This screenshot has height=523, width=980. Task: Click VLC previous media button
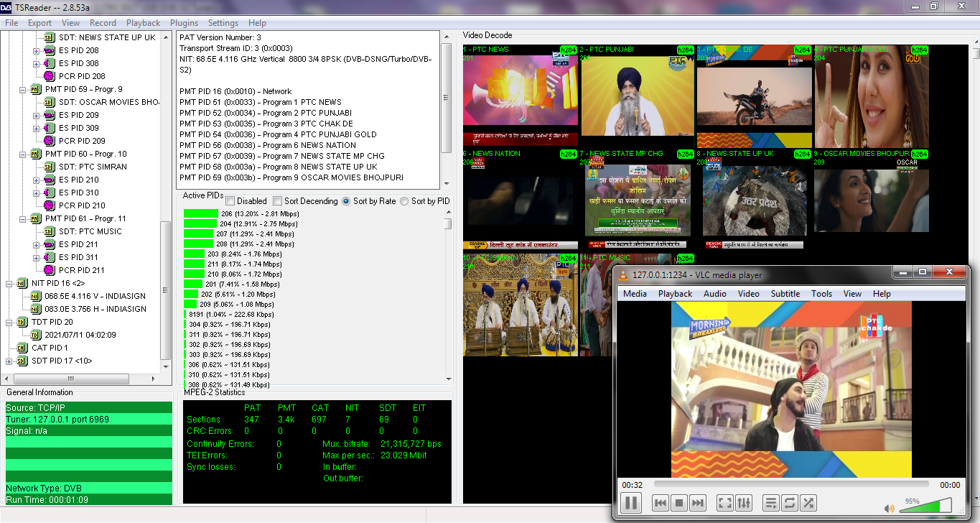(661, 503)
